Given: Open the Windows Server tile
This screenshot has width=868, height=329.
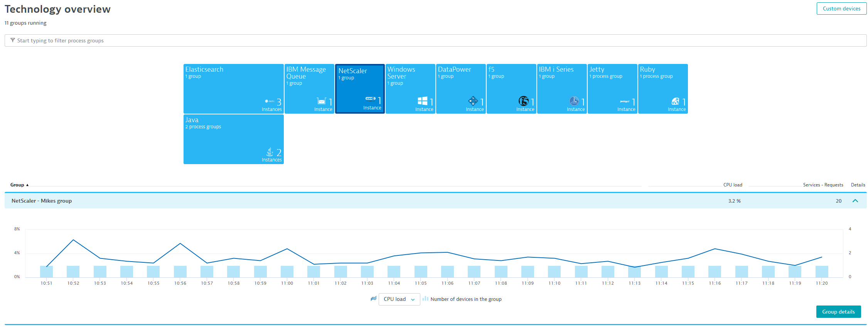Looking at the screenshot, I should coord(410,89).
